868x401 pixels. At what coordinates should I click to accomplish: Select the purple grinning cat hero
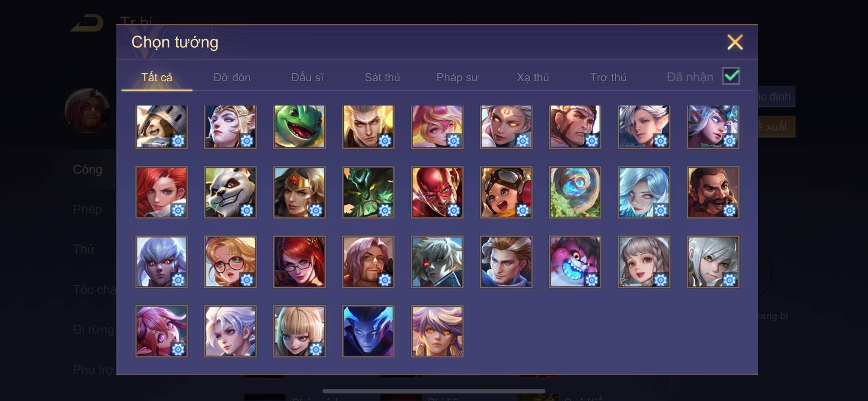pos(575,262)
